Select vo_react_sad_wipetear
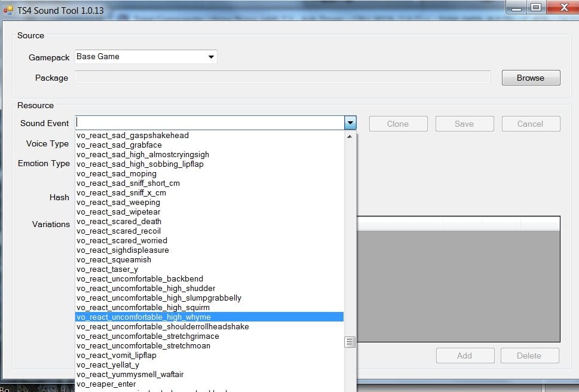579x392 pixels. (x=209, y=212)
